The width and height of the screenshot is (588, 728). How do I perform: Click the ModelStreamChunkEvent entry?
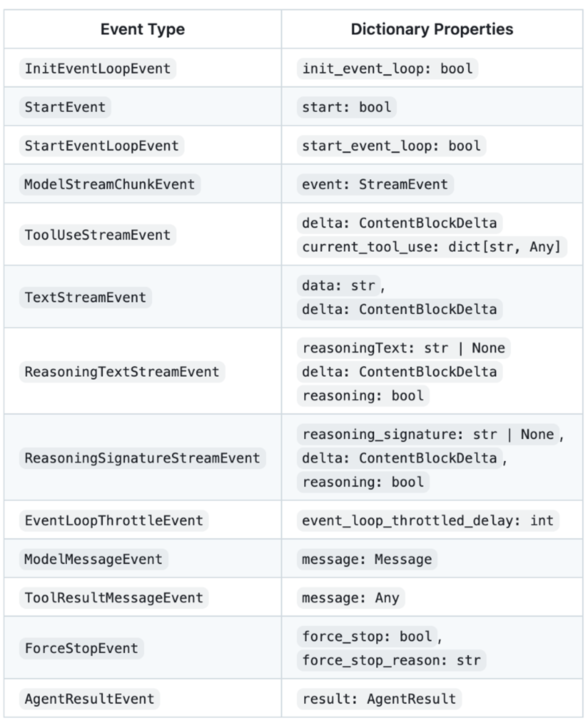[110, 185]
